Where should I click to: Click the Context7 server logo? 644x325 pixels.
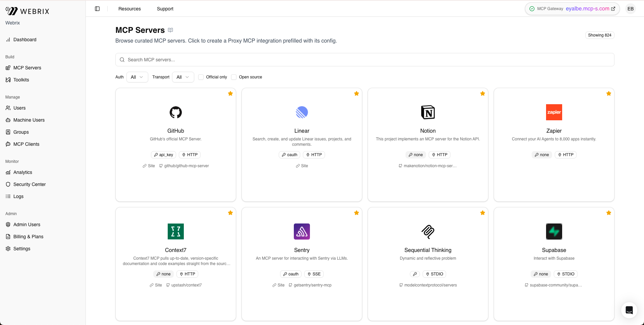176,232
